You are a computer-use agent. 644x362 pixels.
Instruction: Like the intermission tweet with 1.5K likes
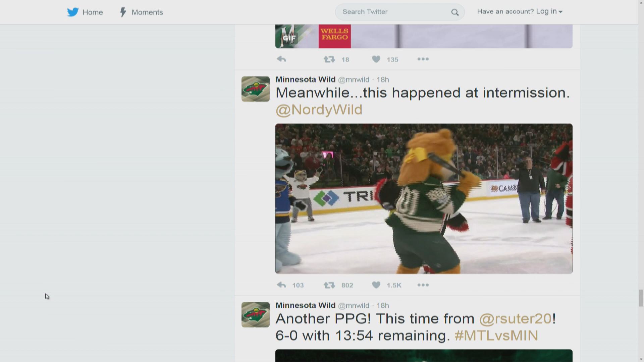(x=376, y=285)
